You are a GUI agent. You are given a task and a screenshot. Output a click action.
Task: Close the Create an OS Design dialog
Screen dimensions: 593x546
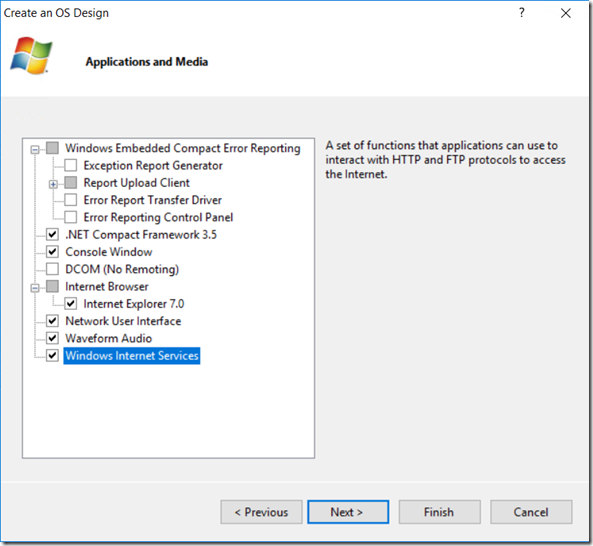(566, 13)
